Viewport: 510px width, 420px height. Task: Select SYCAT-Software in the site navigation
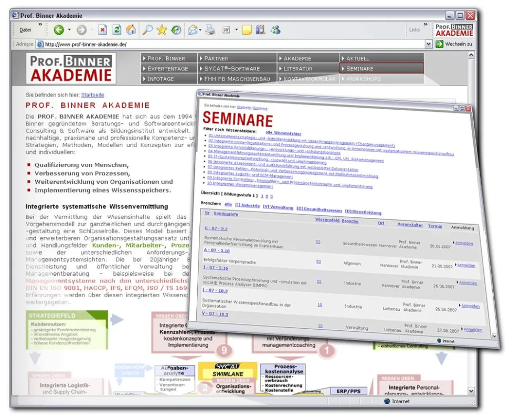click(237, 69)
